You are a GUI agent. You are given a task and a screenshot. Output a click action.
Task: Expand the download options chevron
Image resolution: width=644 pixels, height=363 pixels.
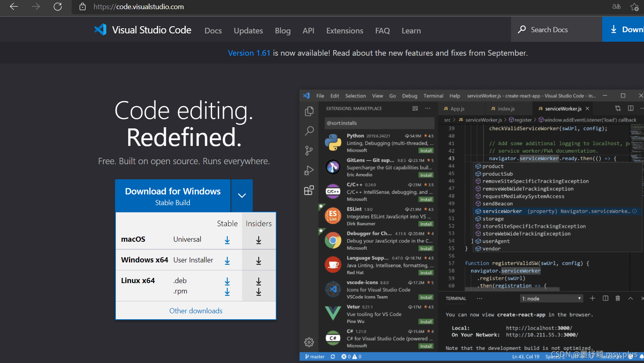pyautogui.click(x=242, y=196)
